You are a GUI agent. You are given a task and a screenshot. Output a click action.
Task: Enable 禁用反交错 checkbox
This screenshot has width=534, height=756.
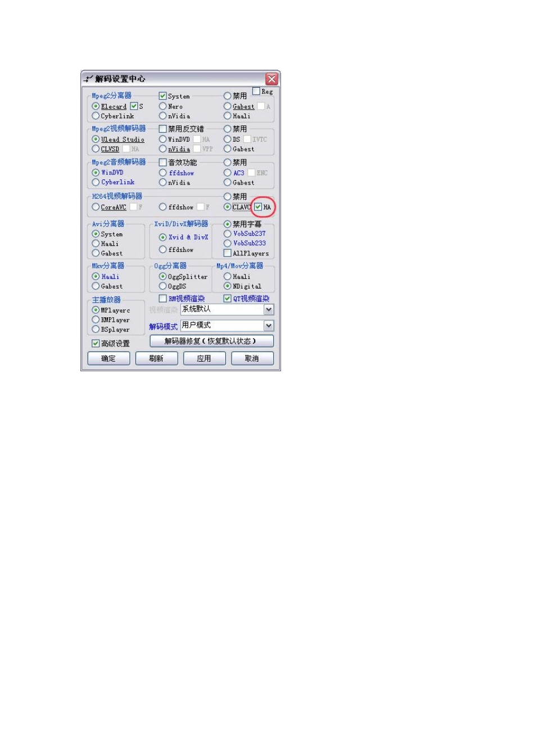pyautogui.click(x=162, y=129)
